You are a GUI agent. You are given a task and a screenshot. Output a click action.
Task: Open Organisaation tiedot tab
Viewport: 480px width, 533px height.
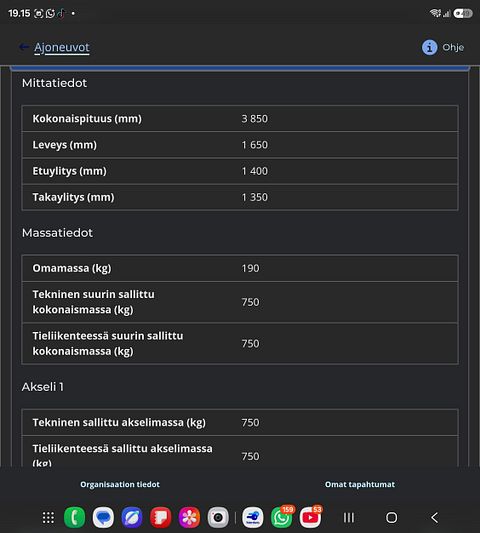120,484
